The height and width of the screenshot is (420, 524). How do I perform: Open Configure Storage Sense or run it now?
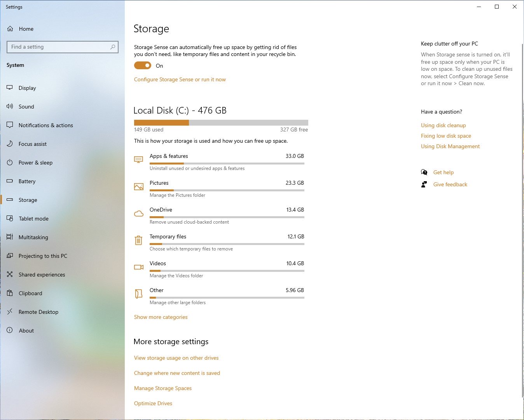click(x=180, y=79)
